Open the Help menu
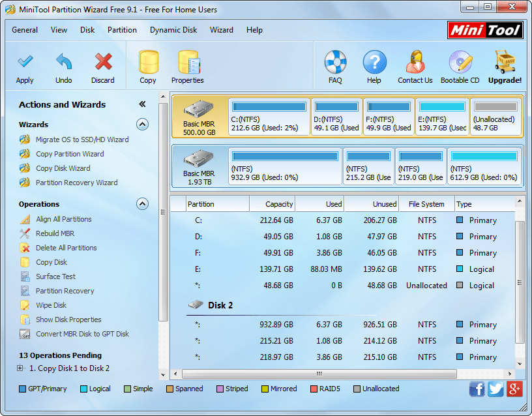This screenshot has width=532, height=416. click(x=254, y=30)
